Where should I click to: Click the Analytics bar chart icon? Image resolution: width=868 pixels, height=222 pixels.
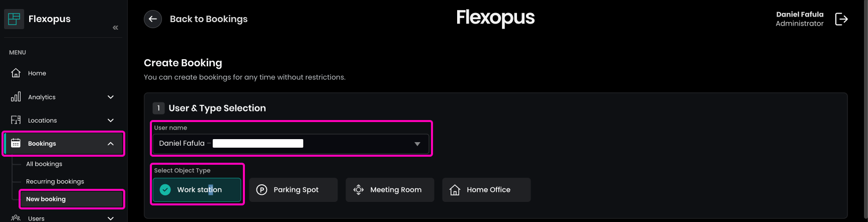[x=16, y=97]
